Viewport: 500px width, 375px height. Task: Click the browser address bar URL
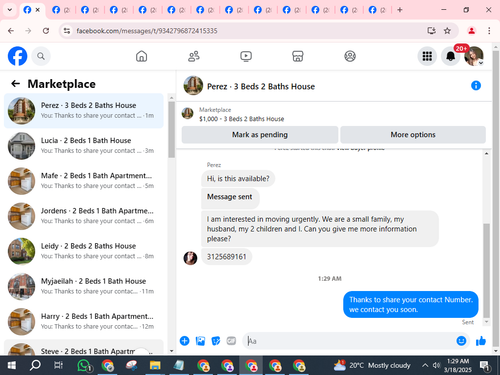tap(147, 31)
